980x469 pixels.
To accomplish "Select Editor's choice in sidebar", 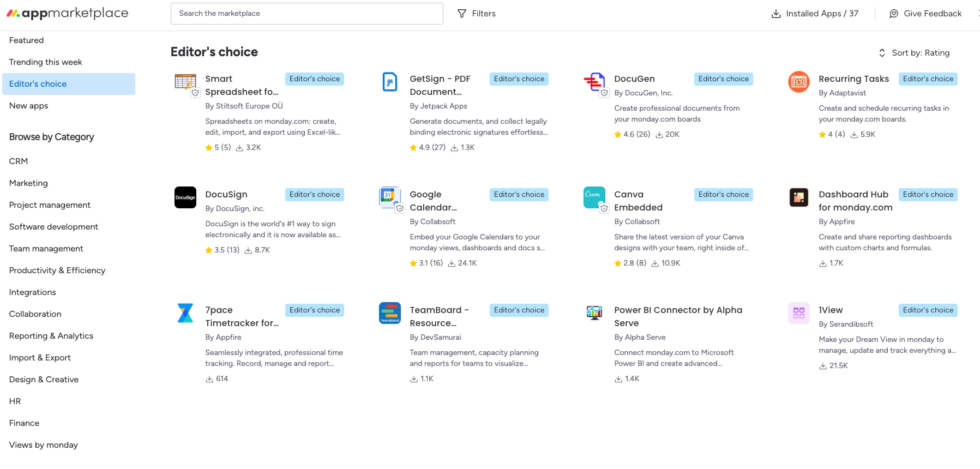I will pyautogui.click(x=69, y=84).
